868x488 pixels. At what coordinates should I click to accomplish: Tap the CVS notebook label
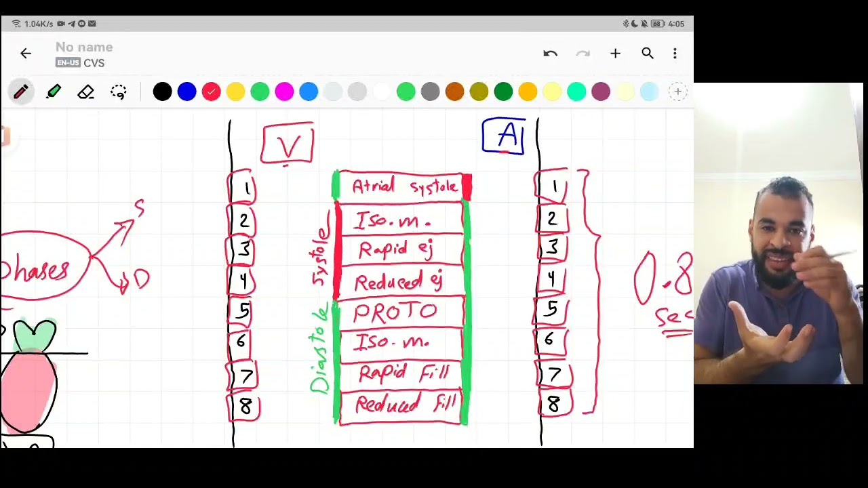coord(94,63)
